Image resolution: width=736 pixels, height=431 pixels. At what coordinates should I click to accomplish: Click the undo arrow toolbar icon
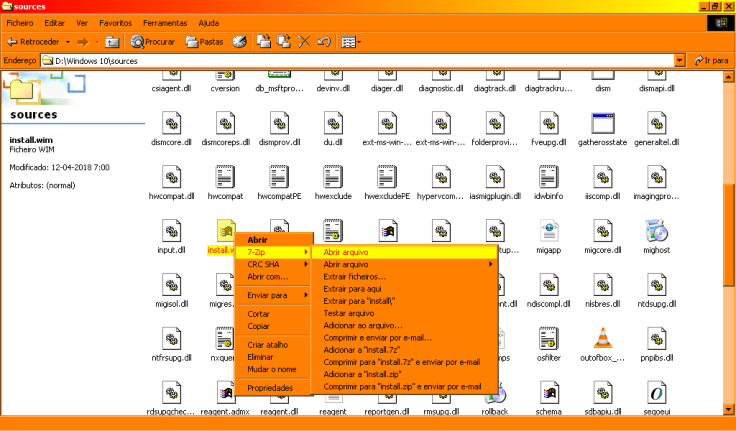(x=323, y=42)
